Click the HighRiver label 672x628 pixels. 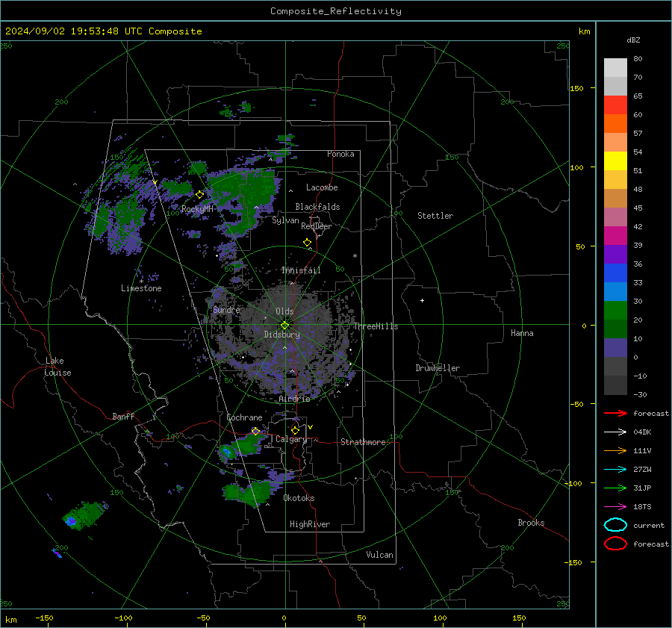click(x=310, y=524)
